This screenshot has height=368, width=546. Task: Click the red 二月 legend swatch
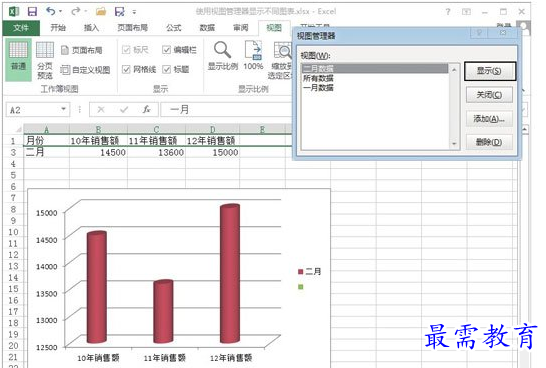coord(301,272)
